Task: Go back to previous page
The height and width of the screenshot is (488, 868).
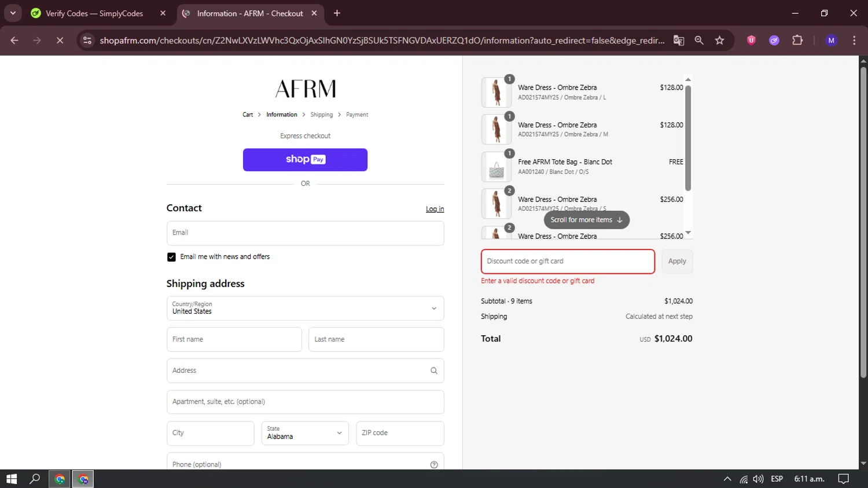Action: click(x=14, y=41)
